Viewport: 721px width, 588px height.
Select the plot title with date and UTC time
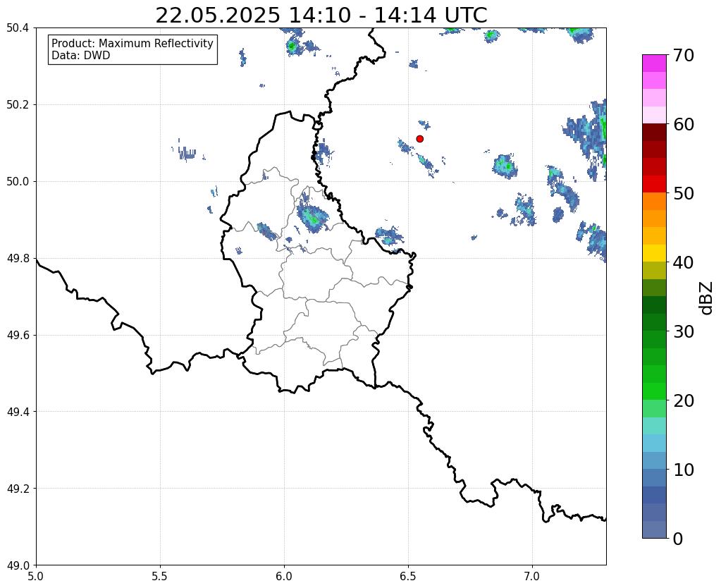[x=321, y=15]
